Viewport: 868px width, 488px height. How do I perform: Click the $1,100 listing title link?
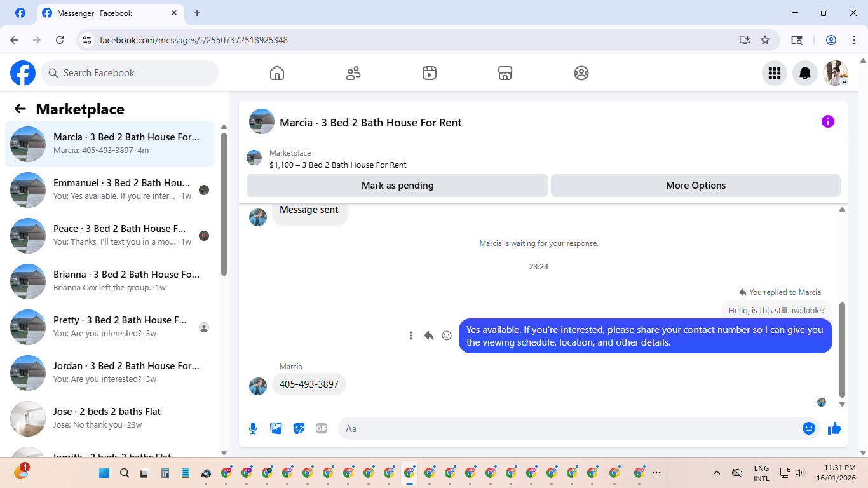tap(338, 165)
